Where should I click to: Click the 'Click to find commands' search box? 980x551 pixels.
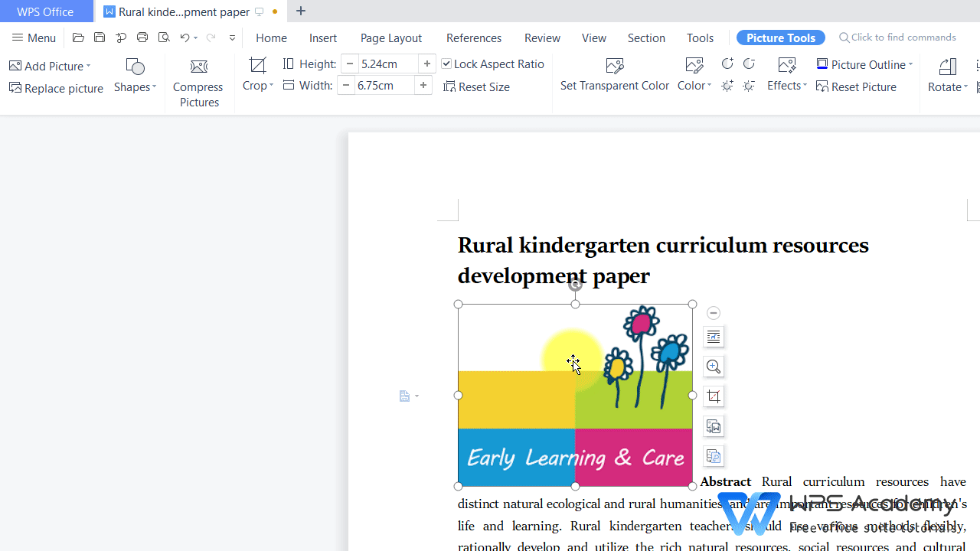897,37
